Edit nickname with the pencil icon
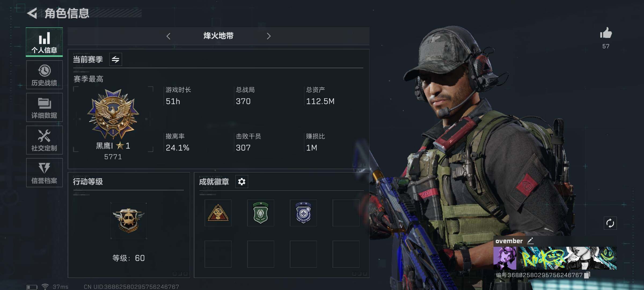 pos(530,241)
